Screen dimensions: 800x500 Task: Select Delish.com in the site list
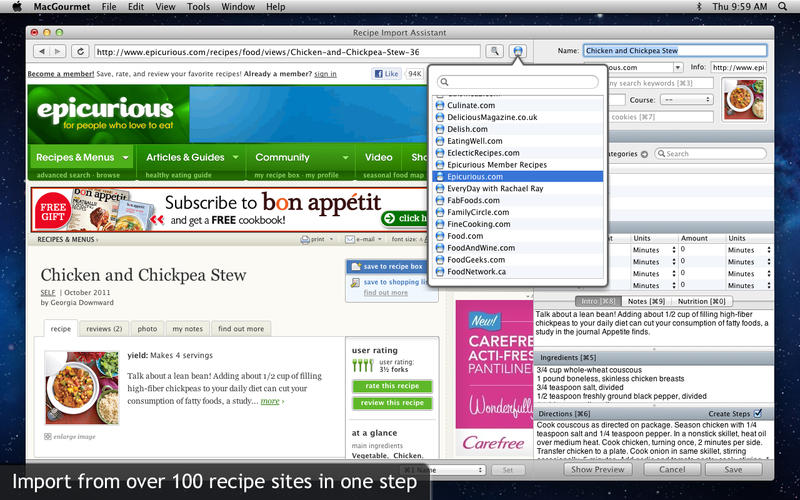pyautogui.click(x=518, y=129)
